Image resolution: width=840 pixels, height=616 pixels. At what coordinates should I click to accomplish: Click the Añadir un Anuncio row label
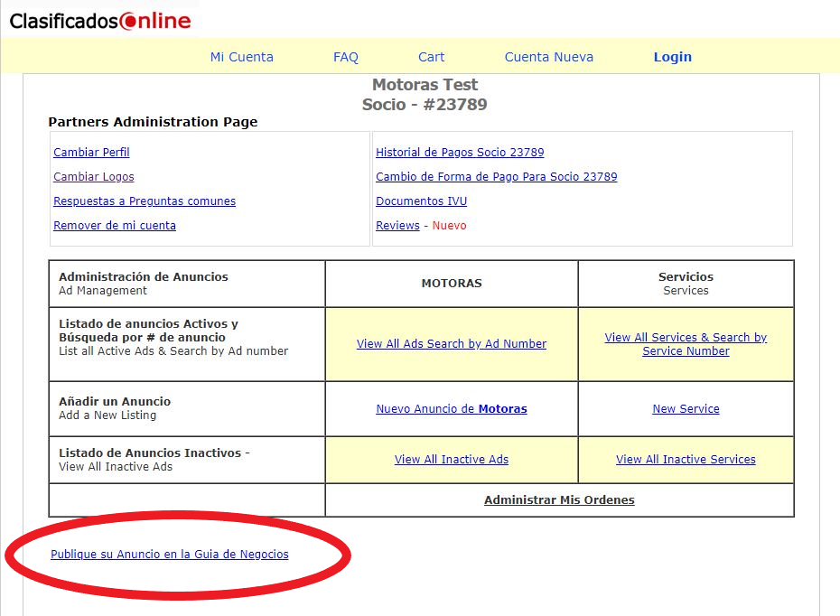click(x=187, y=408)
